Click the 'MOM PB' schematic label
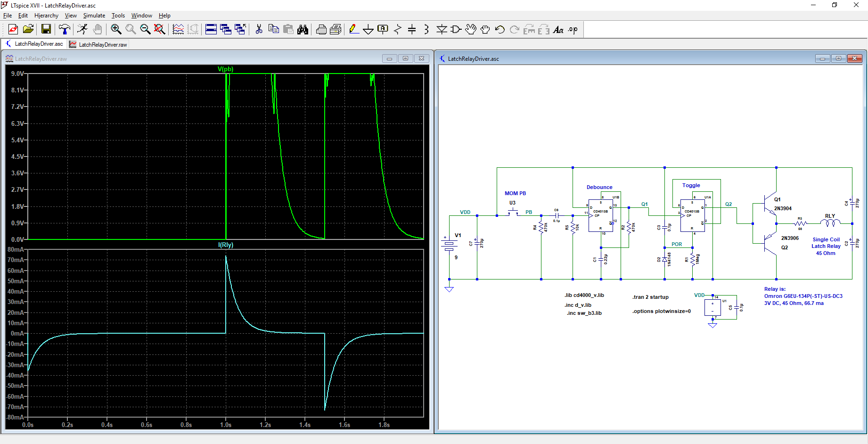Image resolution: width=868 pixels, height=444 pixels. [515, 193]
